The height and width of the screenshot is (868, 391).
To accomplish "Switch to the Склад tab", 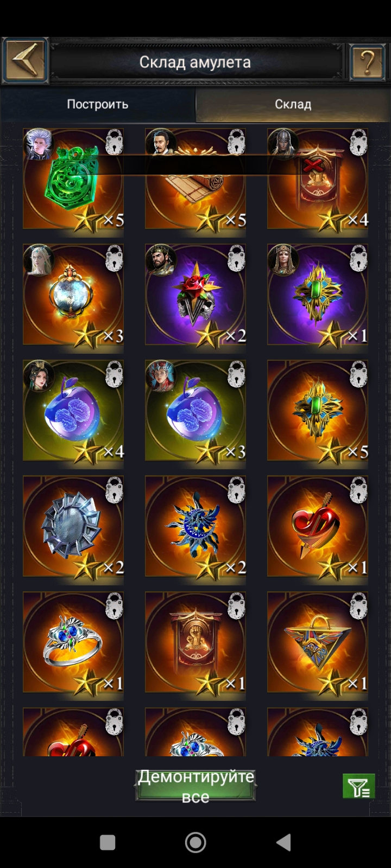I will coord(293,104).
